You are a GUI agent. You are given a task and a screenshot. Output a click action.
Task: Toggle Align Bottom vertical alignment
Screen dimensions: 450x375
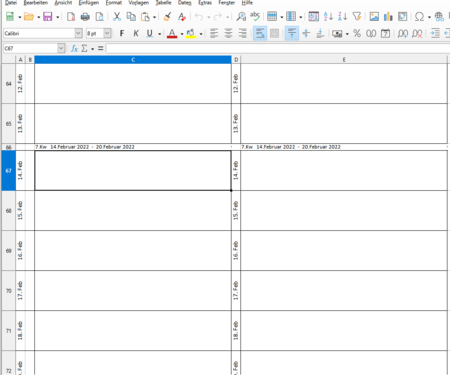coord(320,33)
